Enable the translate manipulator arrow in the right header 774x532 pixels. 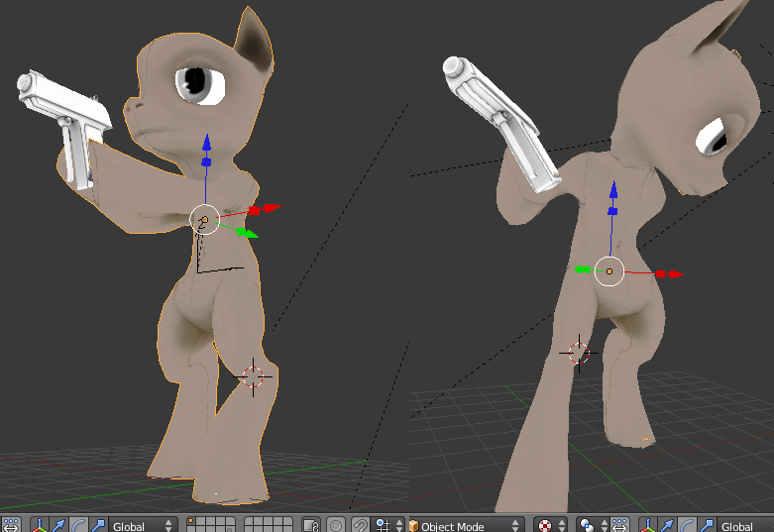click(667, 526)
